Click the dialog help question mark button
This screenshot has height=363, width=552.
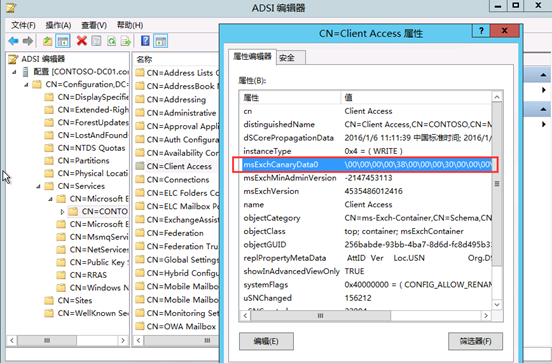pos(481,31)
